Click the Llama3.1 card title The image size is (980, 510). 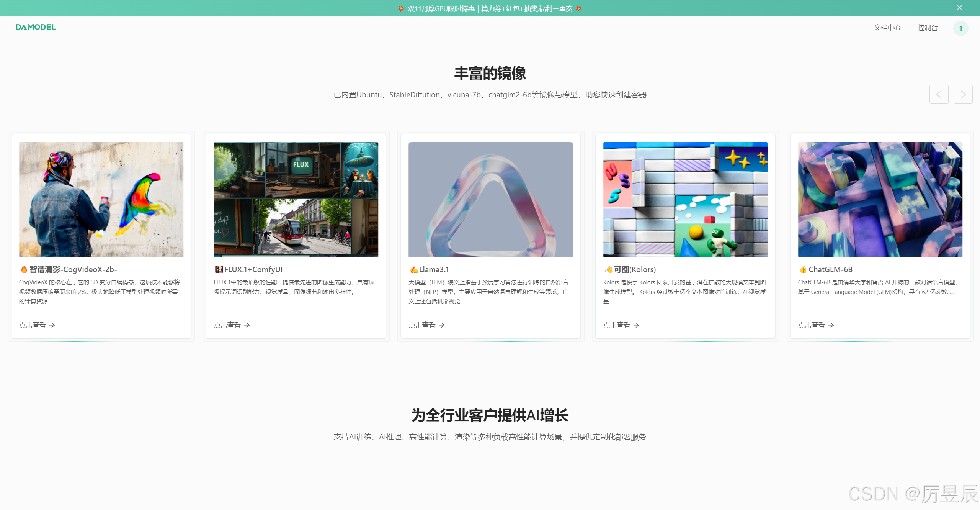coord(434,269)
